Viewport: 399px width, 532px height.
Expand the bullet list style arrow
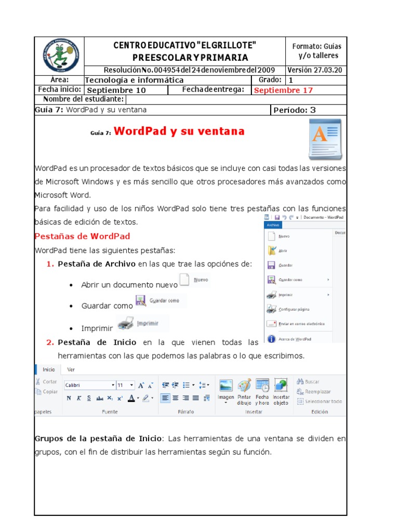coord(193,385)
